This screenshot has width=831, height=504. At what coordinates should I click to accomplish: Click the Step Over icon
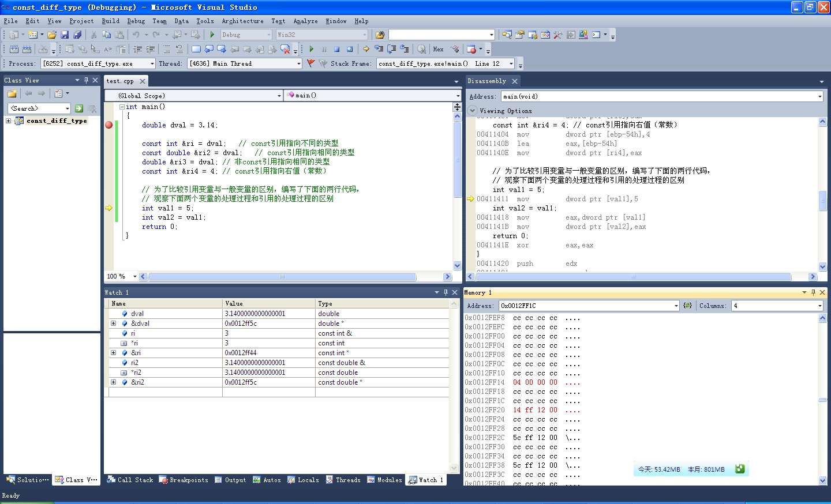pyautogui.click(x=391, y=49)
